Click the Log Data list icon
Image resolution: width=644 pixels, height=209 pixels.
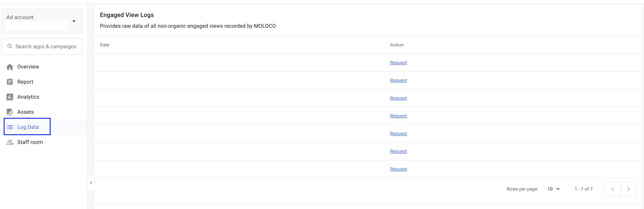tap(10, 127)
